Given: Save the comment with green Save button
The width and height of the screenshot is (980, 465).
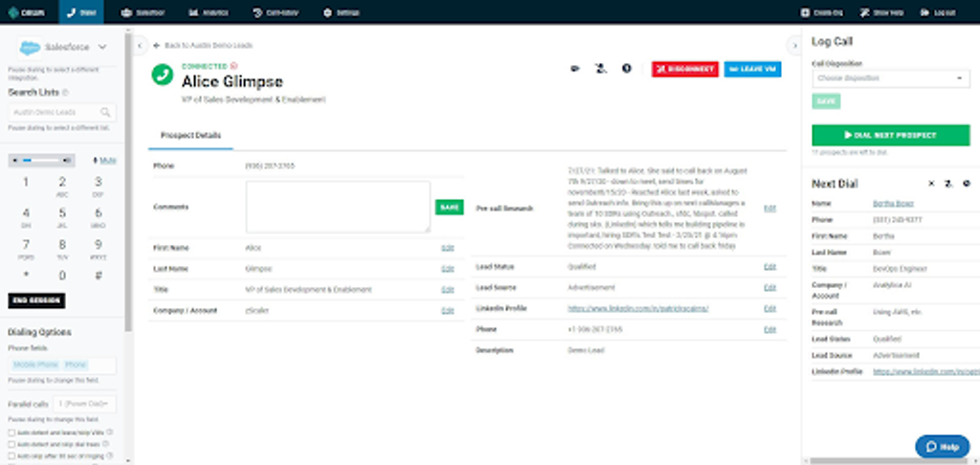Looking at the screenshot, I should (449, 207).
